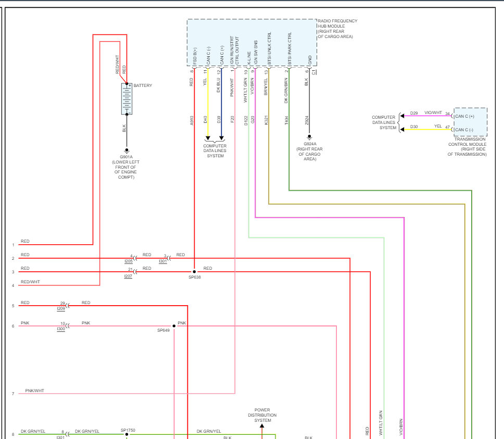Click the D39 dark blue wire arrowhead
Screen dimensions: 504x439
(221, 138)
